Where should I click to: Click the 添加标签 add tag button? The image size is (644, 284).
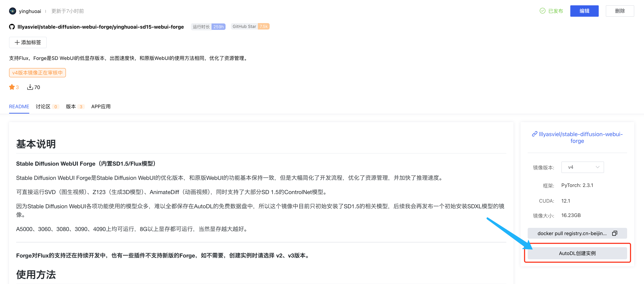point(28,42)
